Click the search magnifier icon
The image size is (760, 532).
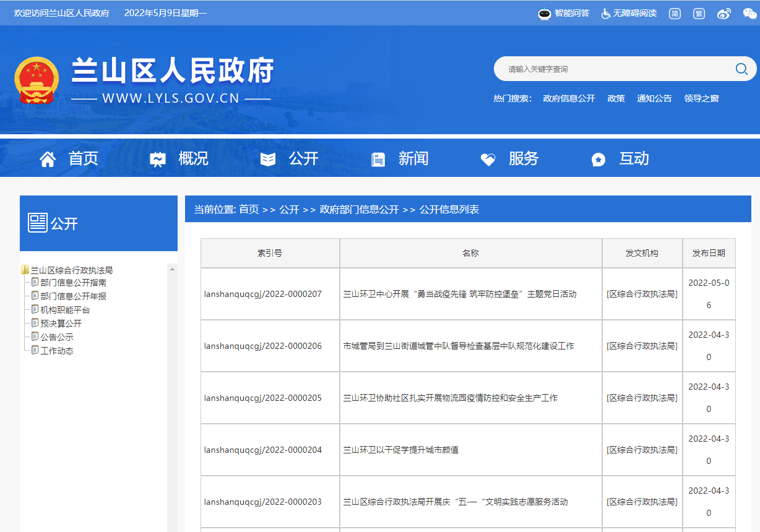(741, 69)
